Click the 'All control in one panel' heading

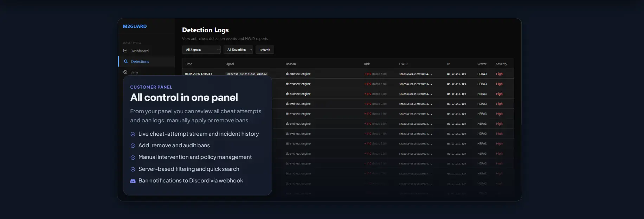click(x=184, y=97)
